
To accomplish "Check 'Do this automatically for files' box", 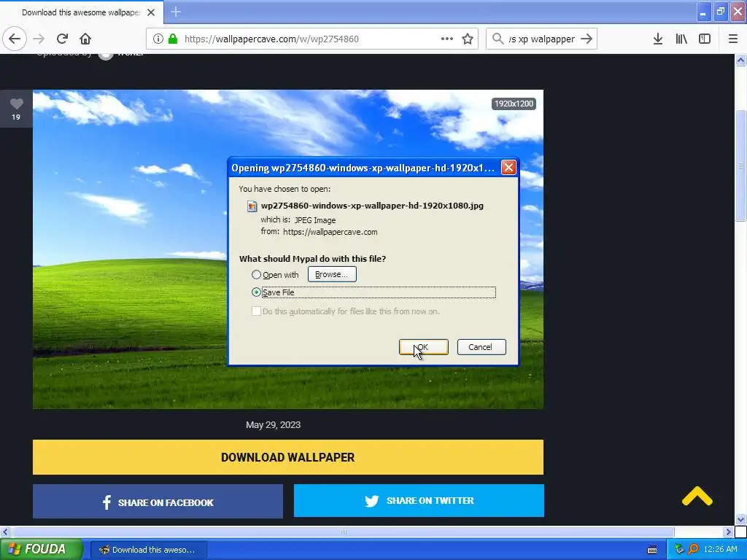I will pyautogui.click(x=256, y=311).
